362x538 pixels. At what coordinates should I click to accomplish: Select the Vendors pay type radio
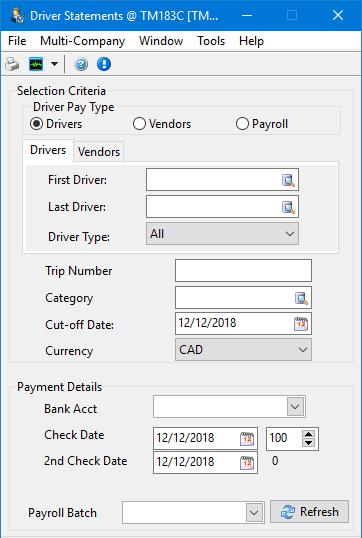pos(162,124)
